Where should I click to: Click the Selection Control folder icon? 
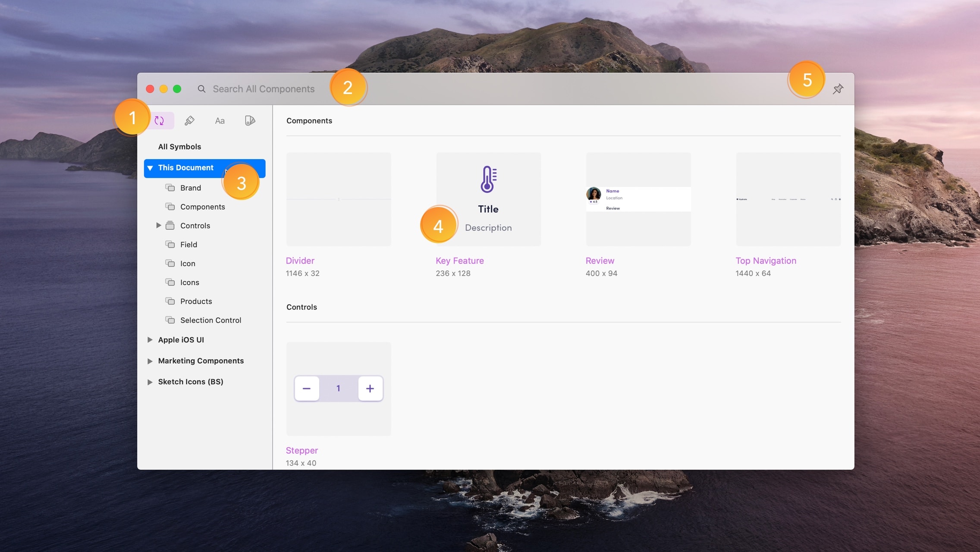pos(170,320)
